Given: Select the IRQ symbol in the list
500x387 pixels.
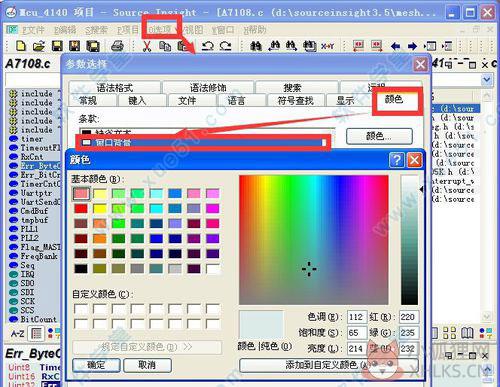Looking at the screenshot, I should tap(27, 274).
